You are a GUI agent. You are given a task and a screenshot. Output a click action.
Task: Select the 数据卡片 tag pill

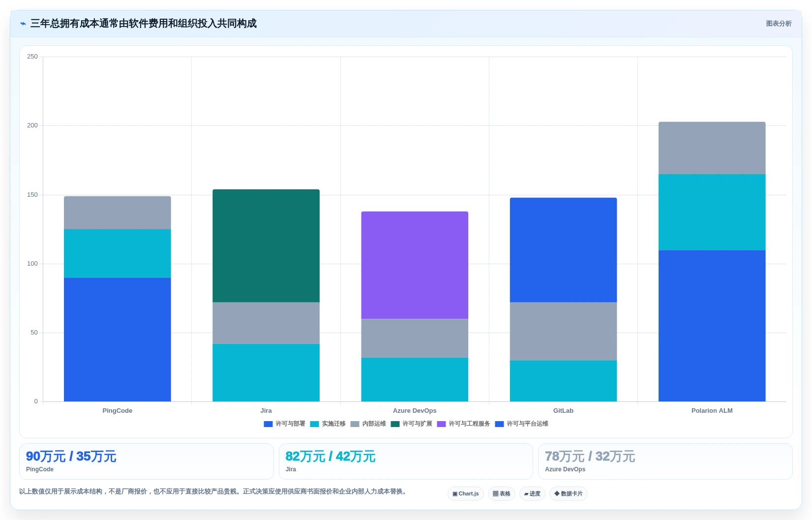pyautogui.click(x=569, y=494)
